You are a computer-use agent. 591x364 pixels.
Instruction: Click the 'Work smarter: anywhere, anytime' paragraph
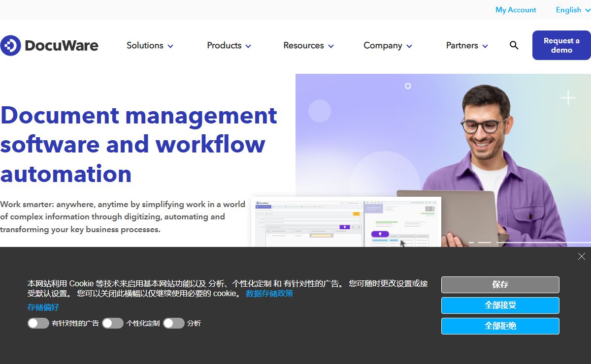click(123, 217)
